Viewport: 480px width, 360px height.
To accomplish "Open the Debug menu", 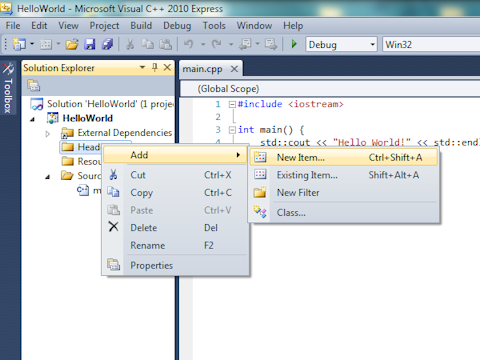I will (x=177, y=26).
